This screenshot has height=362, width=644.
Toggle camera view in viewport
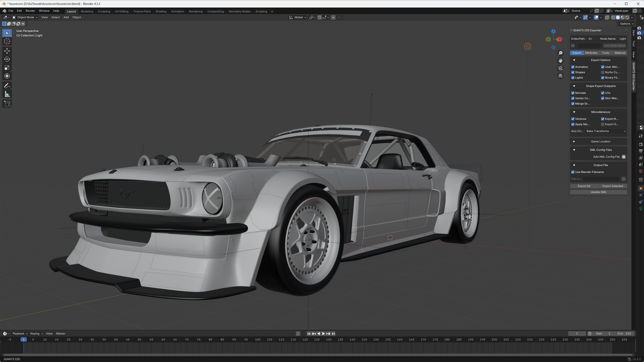coord(560,68)
